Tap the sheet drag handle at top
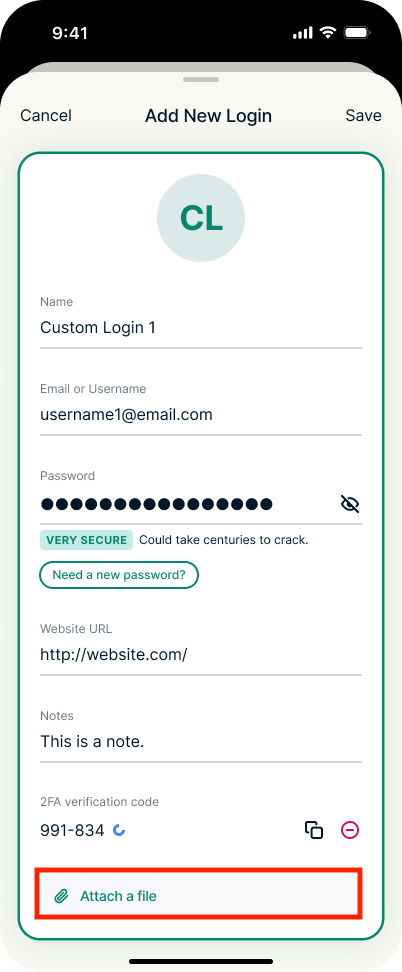Screen dimensions: 402x972 pos(201,79)
